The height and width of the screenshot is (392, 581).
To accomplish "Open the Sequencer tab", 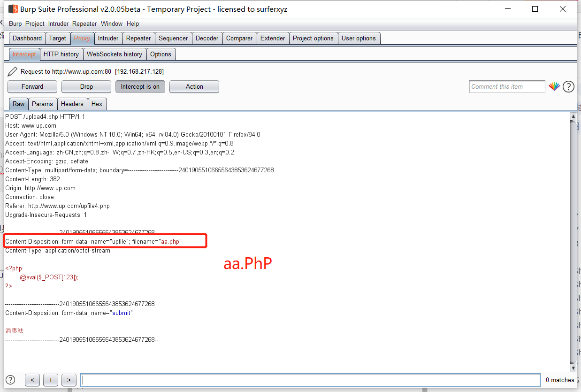I will click(173, 38).
